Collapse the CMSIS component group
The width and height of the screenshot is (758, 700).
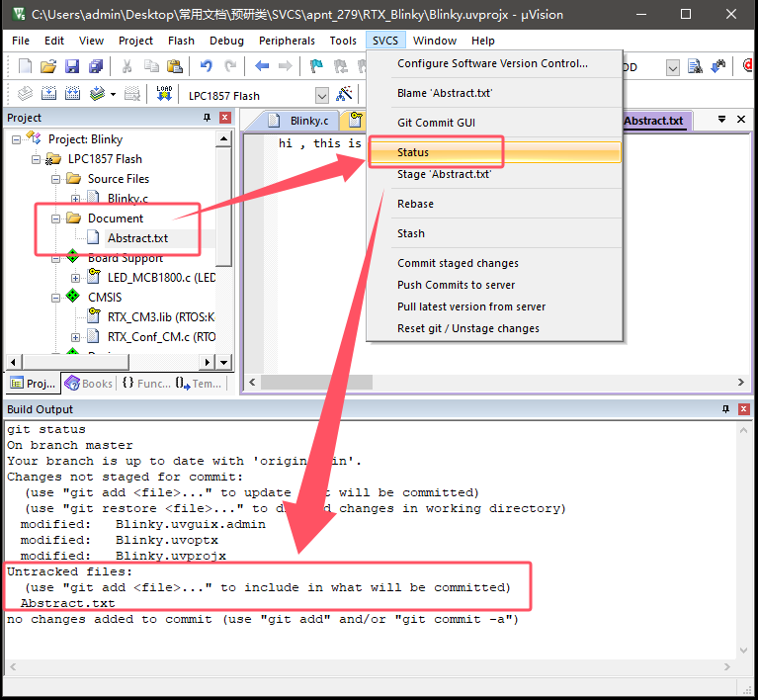[x=57, y=297]
